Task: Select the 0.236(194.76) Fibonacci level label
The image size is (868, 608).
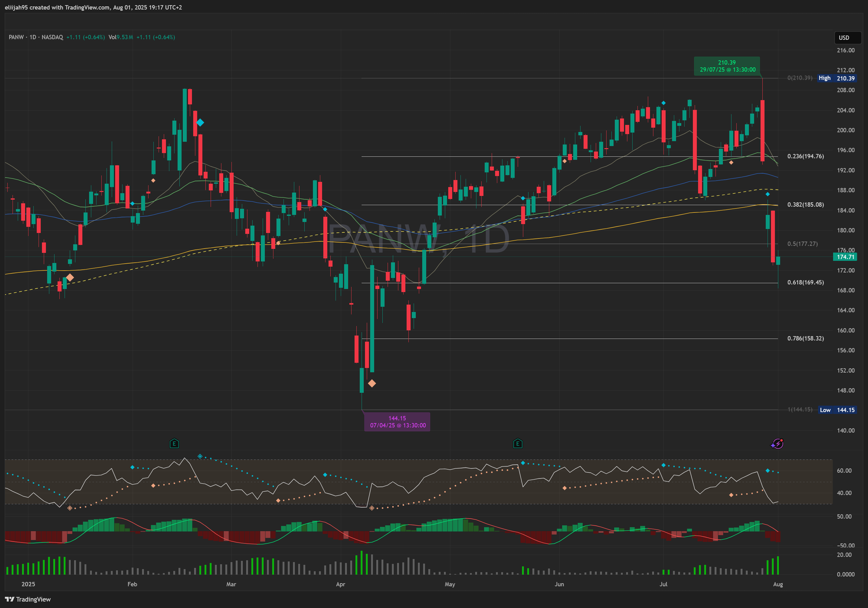Action: tap(806, 156)
